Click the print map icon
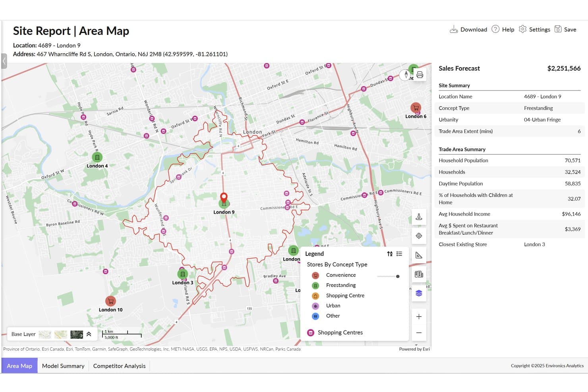Image resolution: width=588 pixels, height=392 pixels. (x=420, y=75)
